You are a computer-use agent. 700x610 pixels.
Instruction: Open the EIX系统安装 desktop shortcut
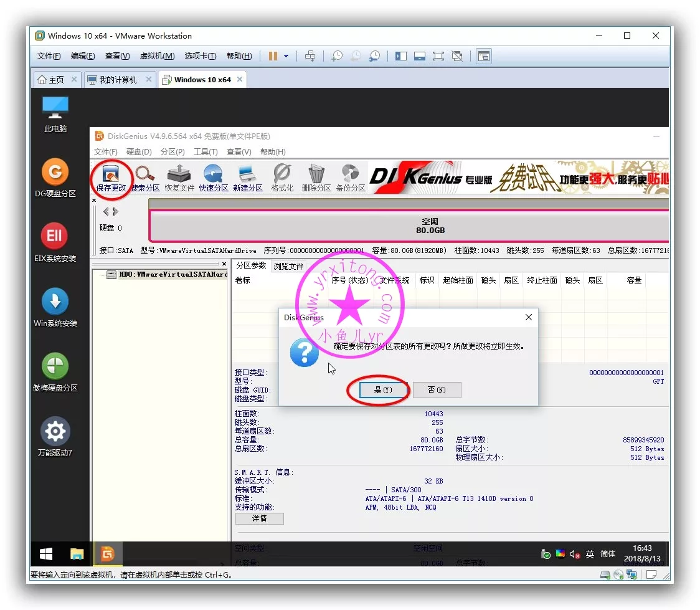click(55, 242)
